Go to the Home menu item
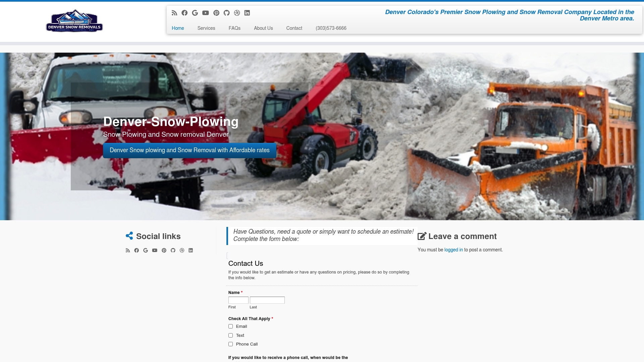 [178, 28]
